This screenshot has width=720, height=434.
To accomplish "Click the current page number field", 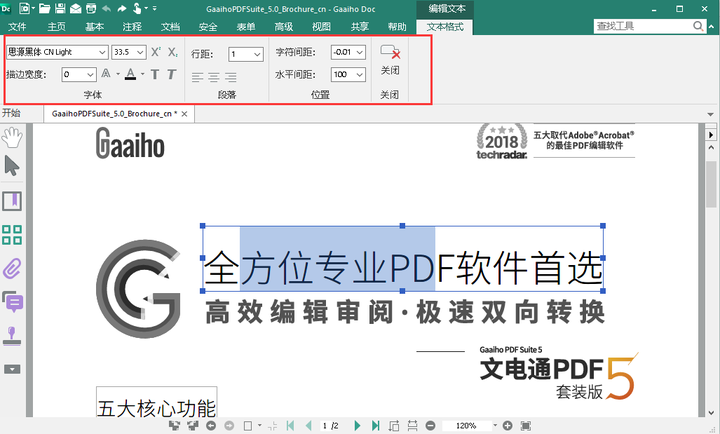I will tap(325, 426).
